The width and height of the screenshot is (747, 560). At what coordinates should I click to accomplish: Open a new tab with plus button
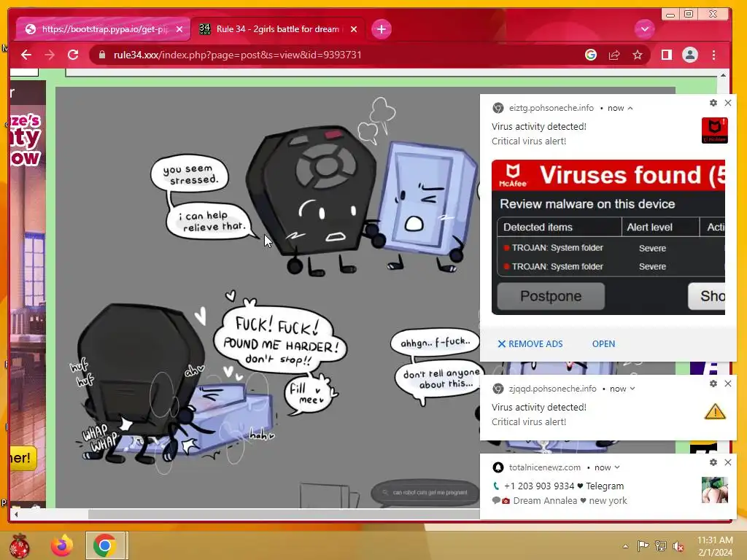[x=381, y=29]
